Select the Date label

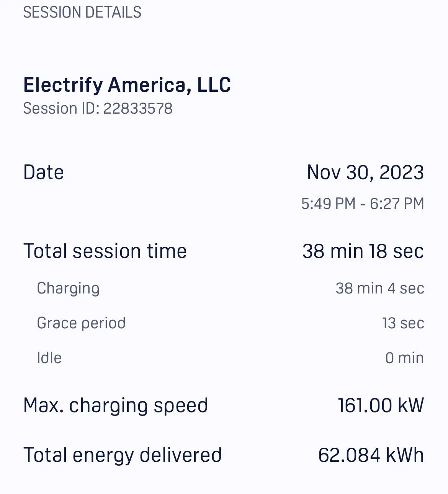point(44,172)
